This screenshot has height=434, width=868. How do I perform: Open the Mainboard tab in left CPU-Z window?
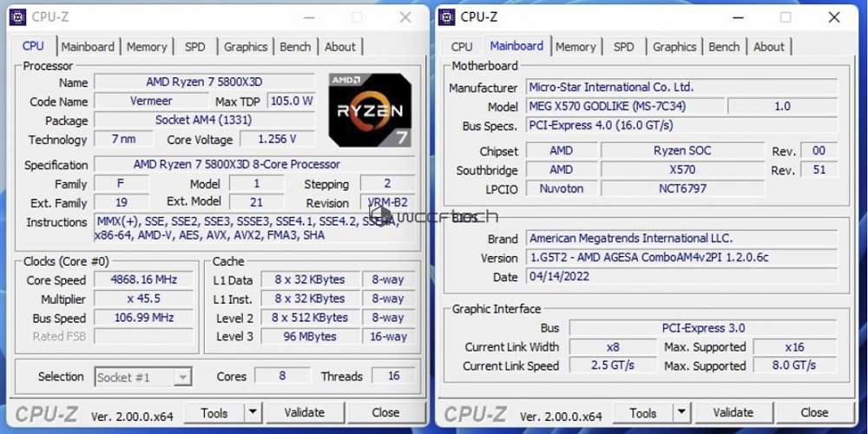coord(88,47)
